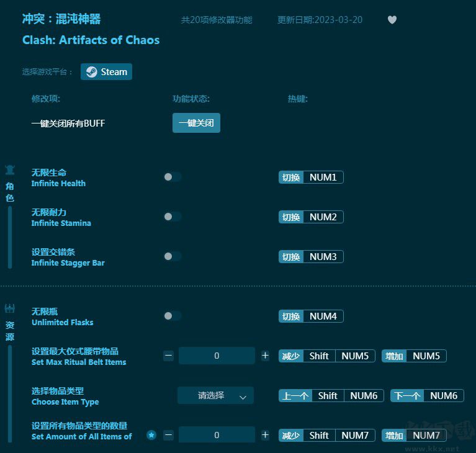476x453 pixels.
Task: Enable the Infinite Health toggle
Action: 172,177
